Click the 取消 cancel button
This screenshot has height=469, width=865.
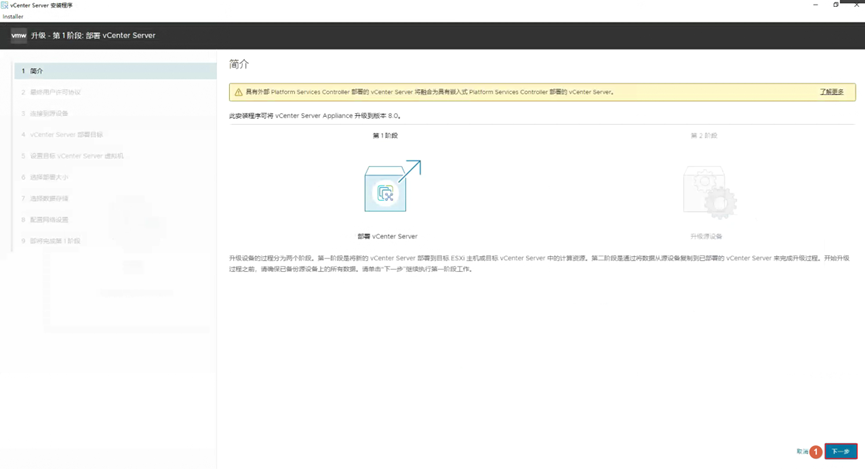tap(802, 451)
